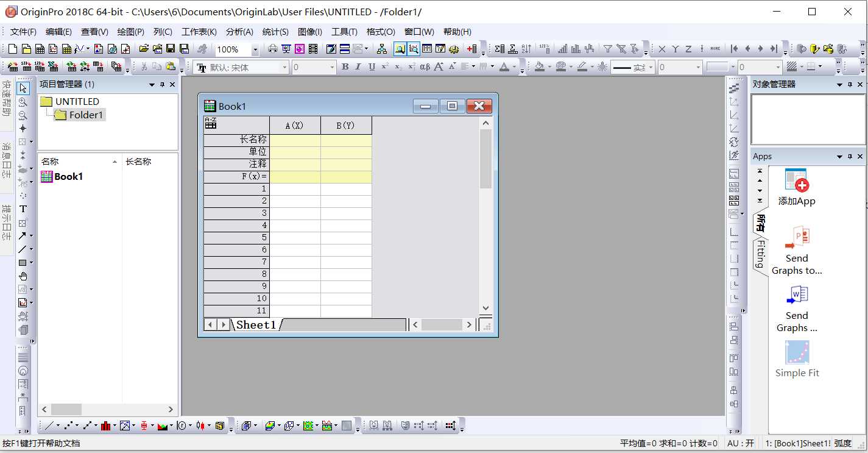The width and height of the screenshot is (868, 453).
Task: Select column B(Y) header
Action: click(x=346, y=125)
